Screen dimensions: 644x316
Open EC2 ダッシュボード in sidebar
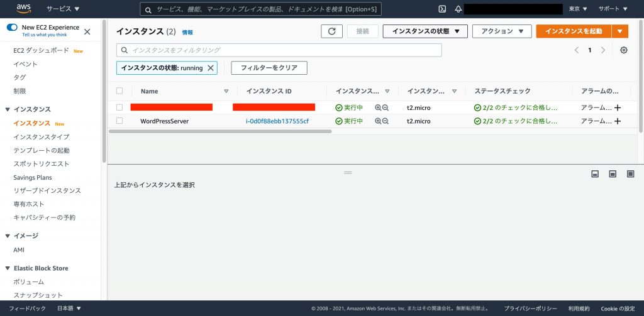point(41,51)
